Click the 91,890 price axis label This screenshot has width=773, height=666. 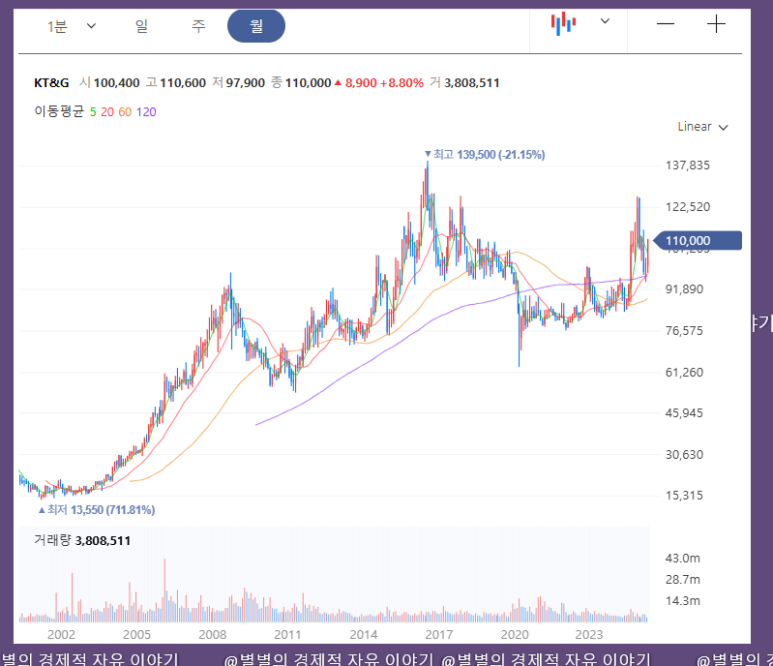coord(684,289)
